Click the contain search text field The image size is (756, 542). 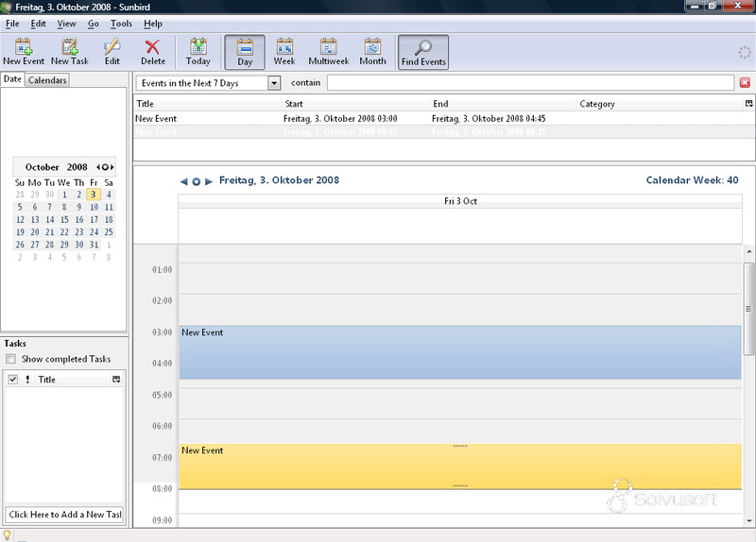530,83
